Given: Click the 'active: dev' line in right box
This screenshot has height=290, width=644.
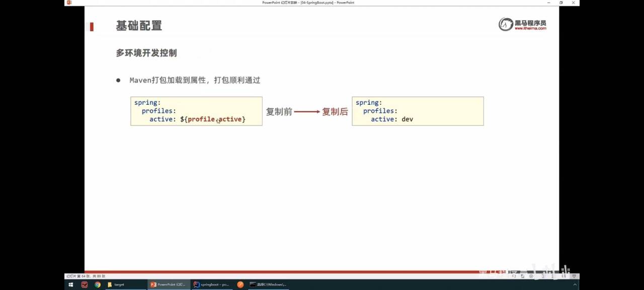Looking at the screenshot, I should coord(392,119).
